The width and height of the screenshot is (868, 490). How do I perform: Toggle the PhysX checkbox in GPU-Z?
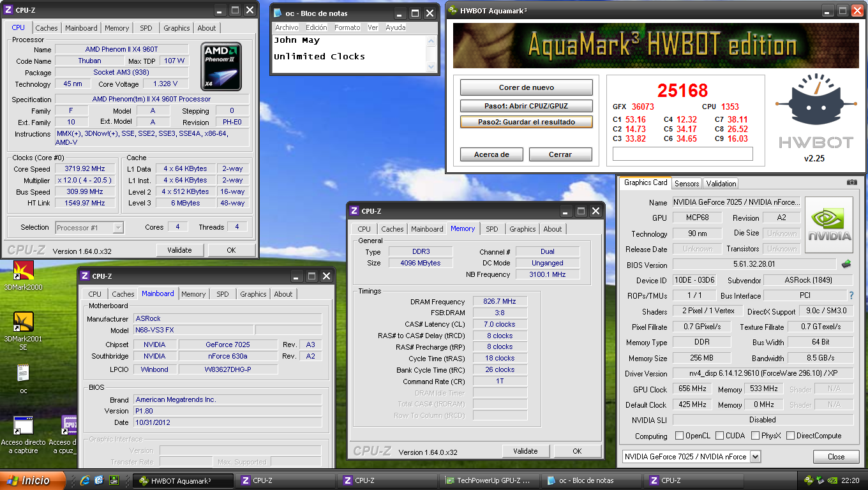[x=756, y=436]
